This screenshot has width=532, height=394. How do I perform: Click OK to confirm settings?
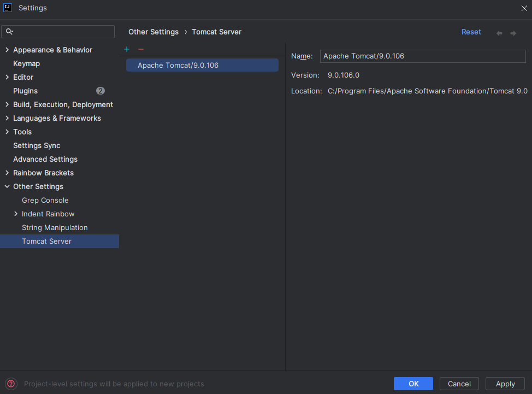(413, 384)
